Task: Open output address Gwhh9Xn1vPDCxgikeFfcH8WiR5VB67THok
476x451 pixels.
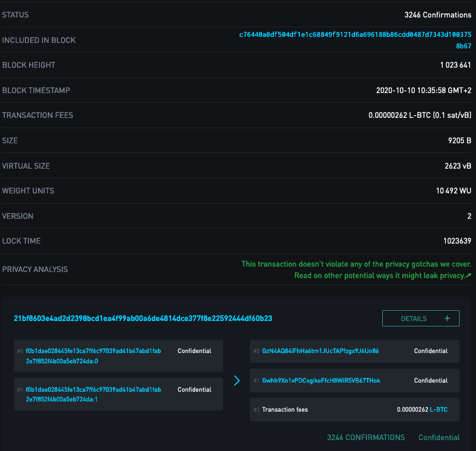Action: 321,381
